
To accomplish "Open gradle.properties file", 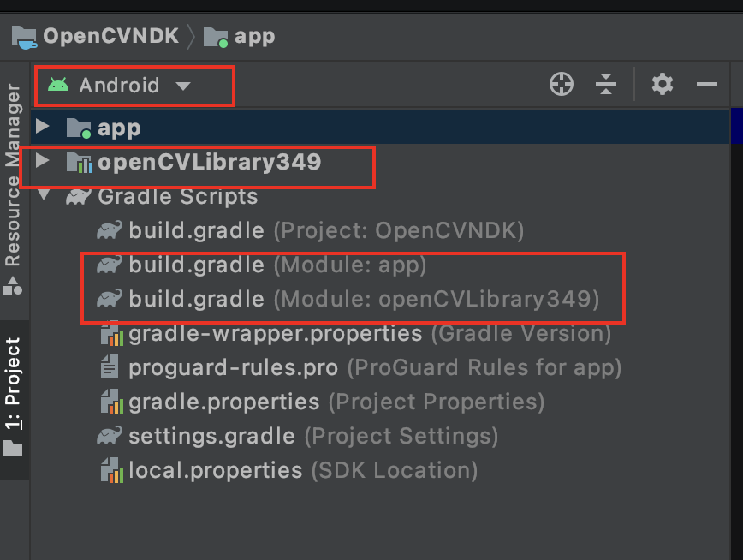I will 379,402.
